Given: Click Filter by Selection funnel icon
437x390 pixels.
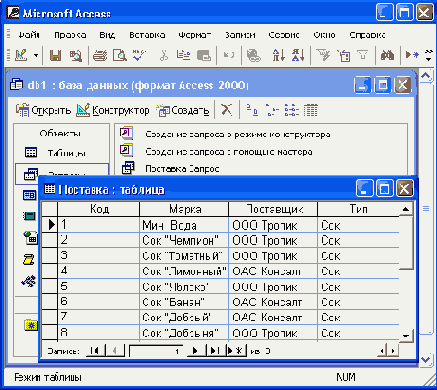Looking at the screenshot, I should pos(323,55).
